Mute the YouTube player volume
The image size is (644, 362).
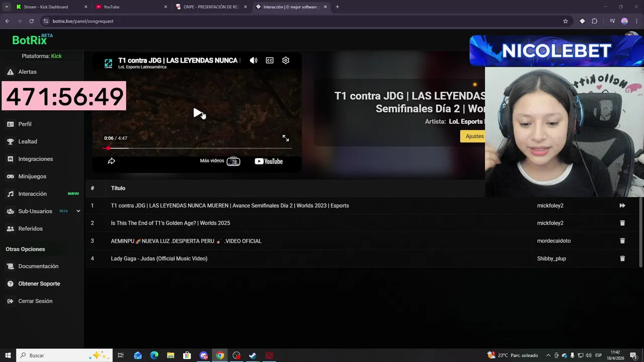pos(254,60)
